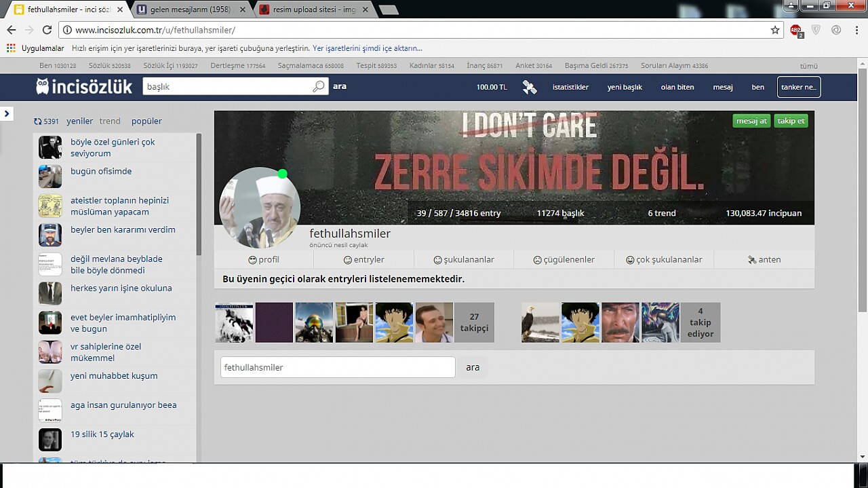Open topic böyle özel günleri çok seviyorum
The height and width of the screenshot is (488, 868).
coord(113,147)
